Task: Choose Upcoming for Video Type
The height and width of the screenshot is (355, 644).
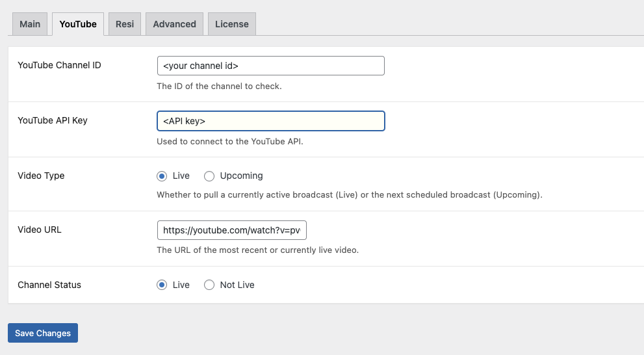Action: [x=209, y=176]
